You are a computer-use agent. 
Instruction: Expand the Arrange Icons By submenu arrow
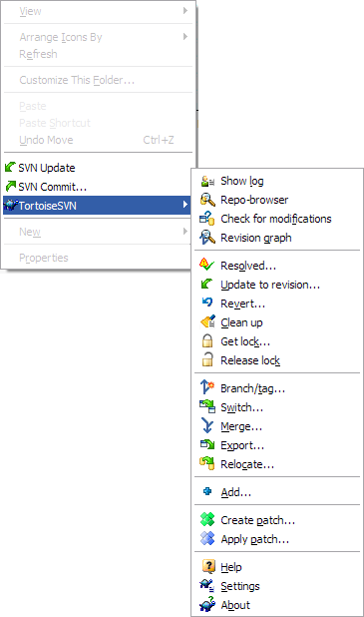(185, 37)
